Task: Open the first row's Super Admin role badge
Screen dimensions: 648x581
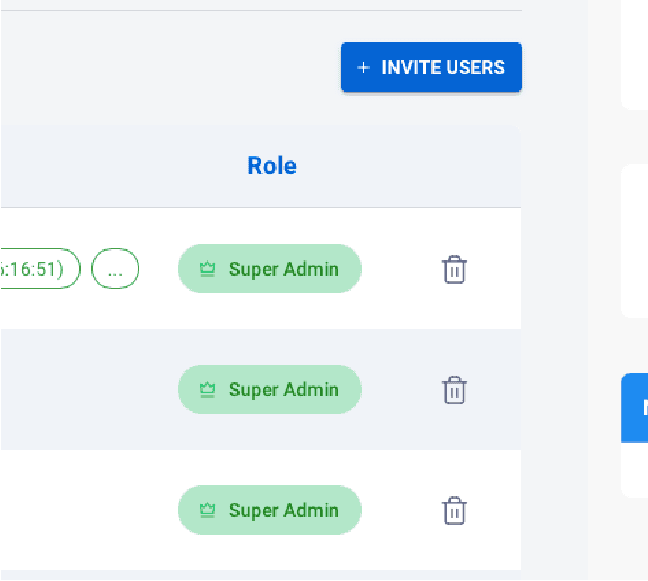Action: (x=269, y=269)
